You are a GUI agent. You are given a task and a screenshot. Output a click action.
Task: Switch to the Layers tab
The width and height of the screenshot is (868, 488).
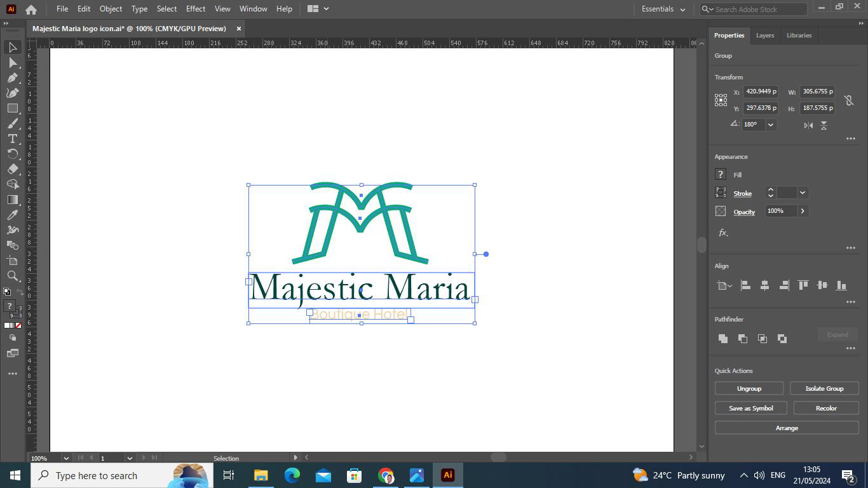[764, 36]
